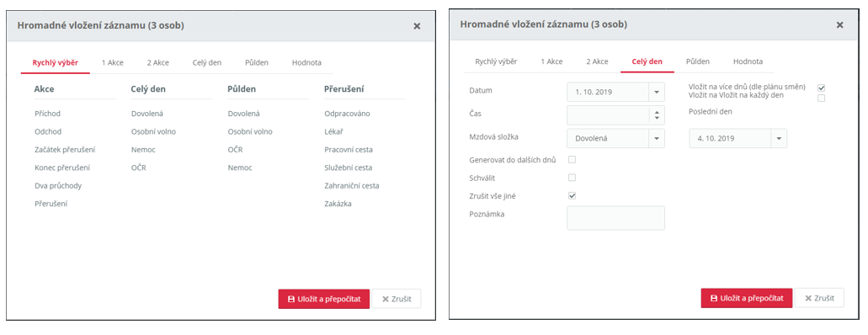
Task: Choose Příchod under Akce column
Action: 48,114
